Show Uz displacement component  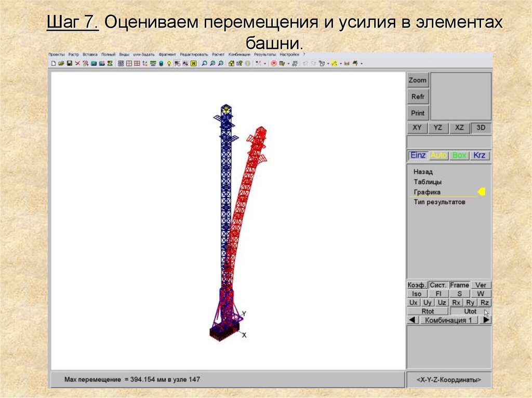pos(442,303)
